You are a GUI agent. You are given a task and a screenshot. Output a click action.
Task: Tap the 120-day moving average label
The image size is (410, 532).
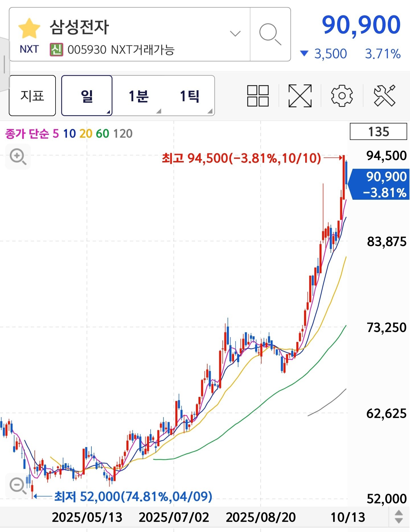pyautogui.click(x=123, y=133)
